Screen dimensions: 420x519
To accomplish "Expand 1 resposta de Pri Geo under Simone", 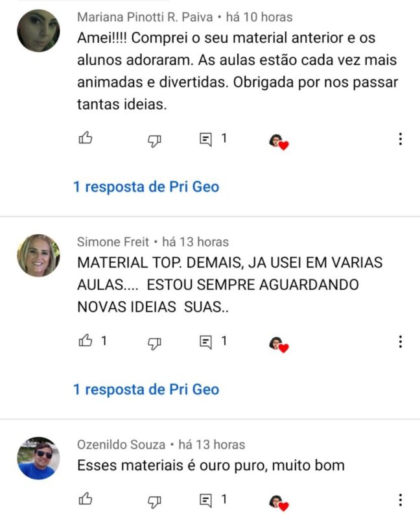I will tap(146, 389).
